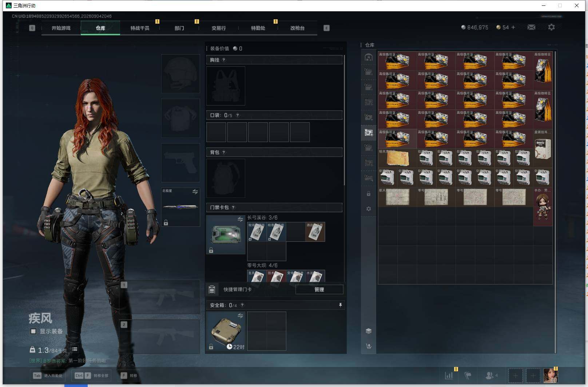
Task: Click the body armor equipment slot
Action: point(180,118)
